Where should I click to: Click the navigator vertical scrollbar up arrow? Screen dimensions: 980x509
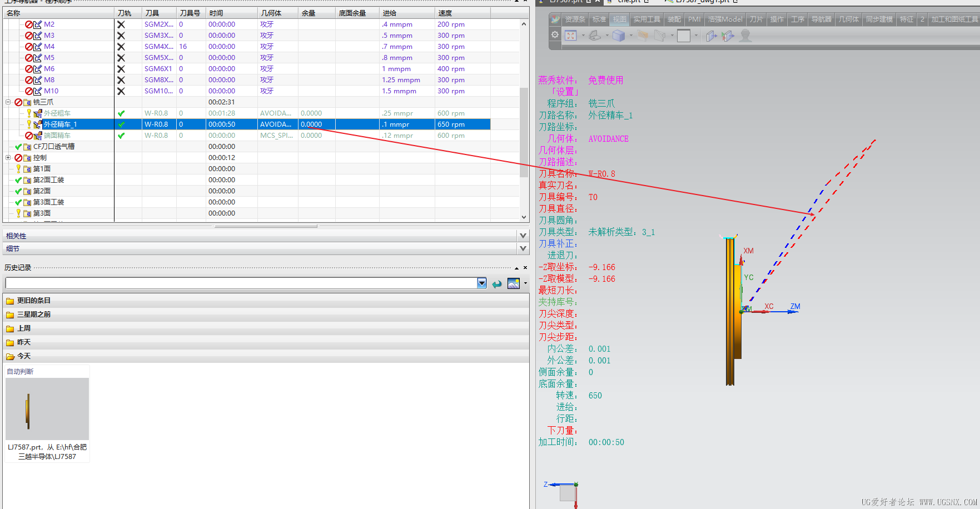524,24
